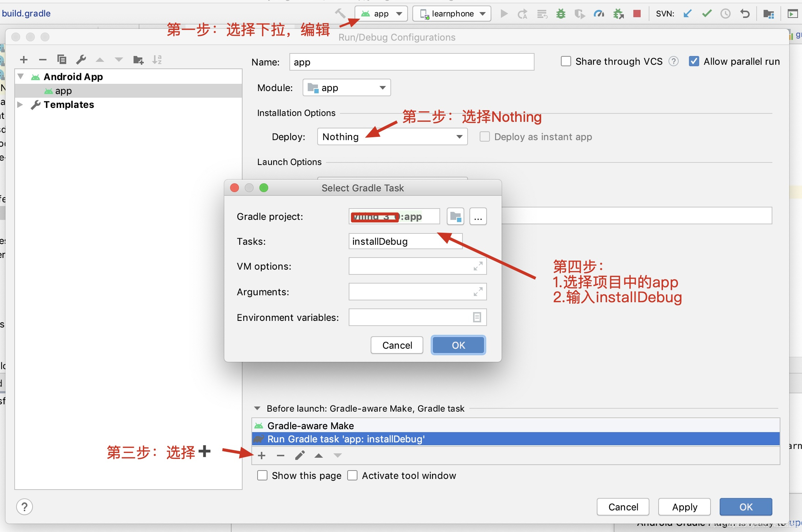Click the Run/Debug configuration dropdown arrow
Screen dimensions: 802x532
click(398, 13)
